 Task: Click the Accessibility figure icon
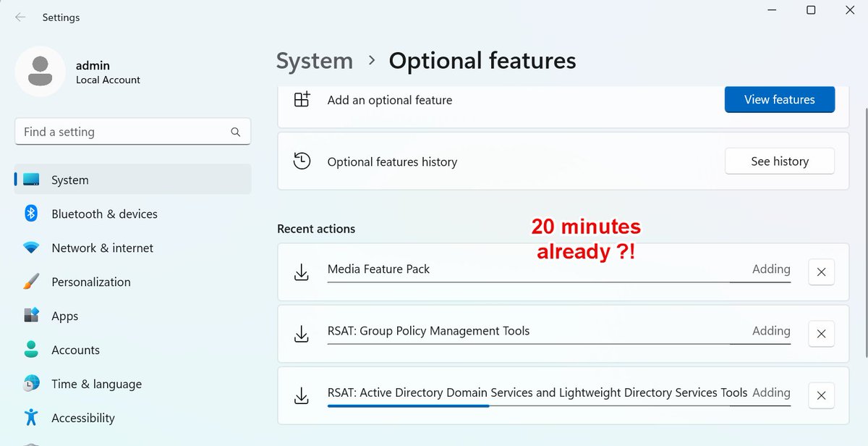[31, 418]
